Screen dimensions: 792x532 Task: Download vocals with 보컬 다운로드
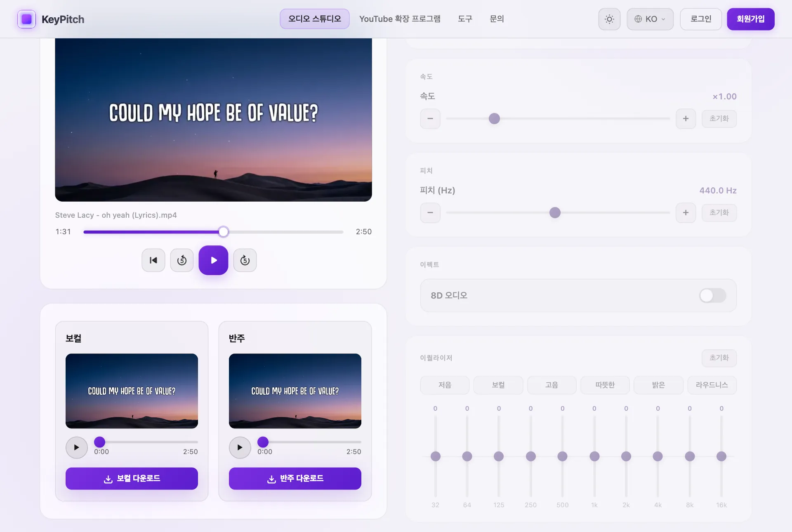132,478
